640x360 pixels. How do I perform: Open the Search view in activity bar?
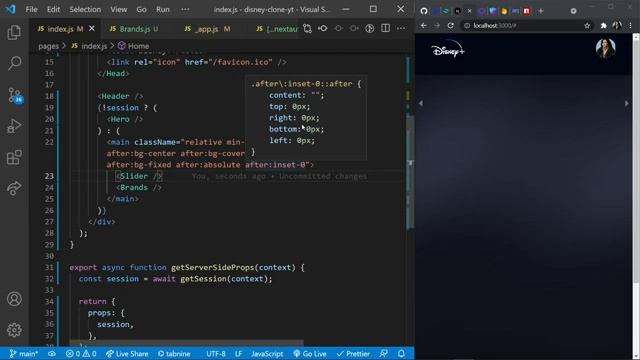coord(14,63)
